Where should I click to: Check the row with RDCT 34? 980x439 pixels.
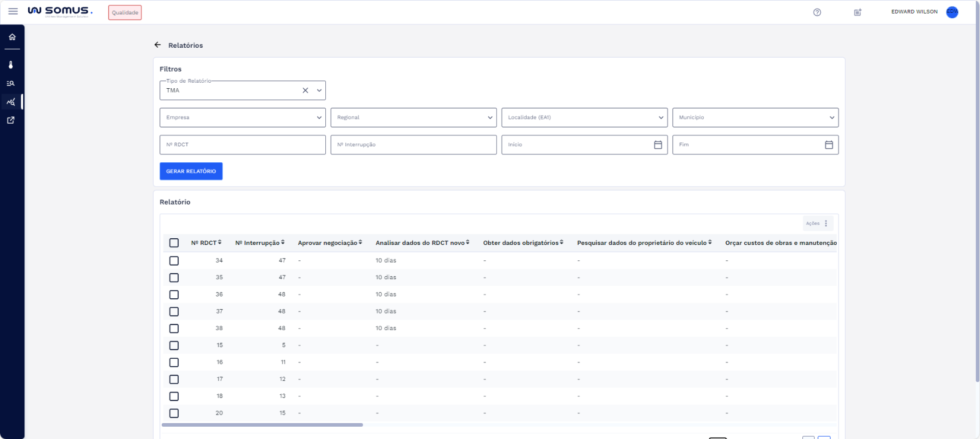coord(174,261)
